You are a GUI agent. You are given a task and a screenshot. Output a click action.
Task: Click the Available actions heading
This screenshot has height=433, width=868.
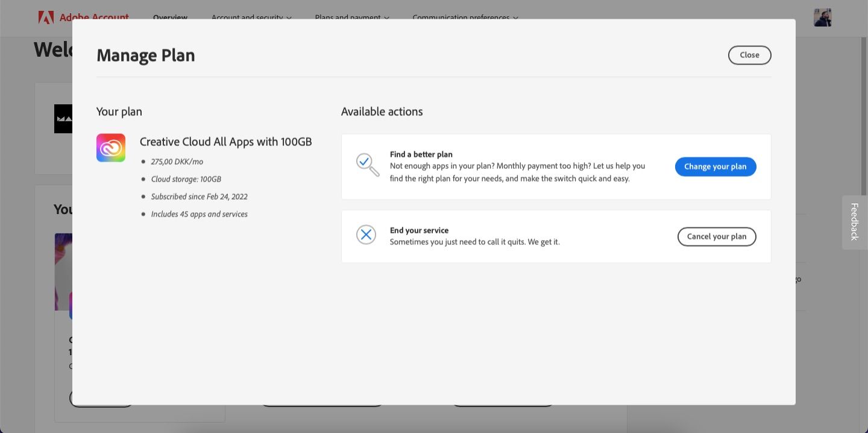coord(382,112)
